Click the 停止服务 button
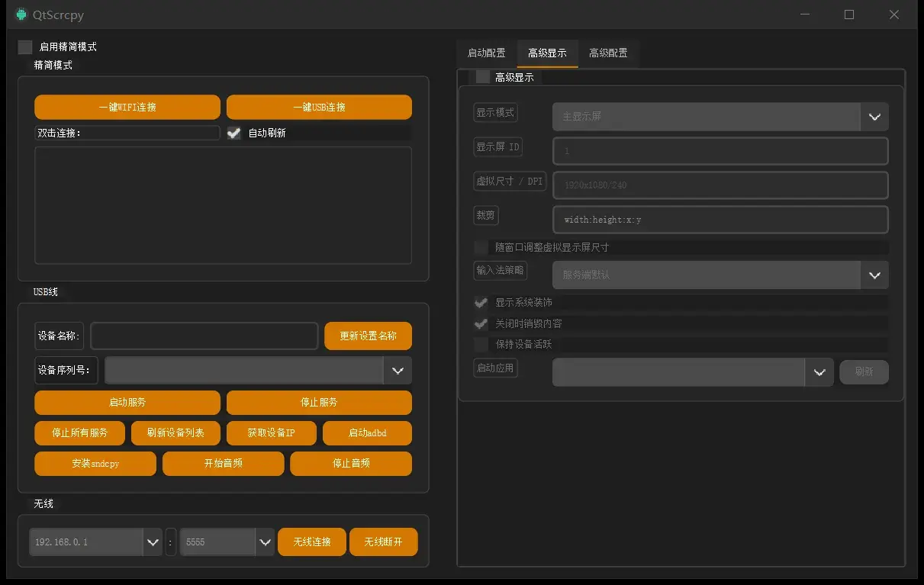The width and height of the screenshot is (924, 585). [319, 403]
